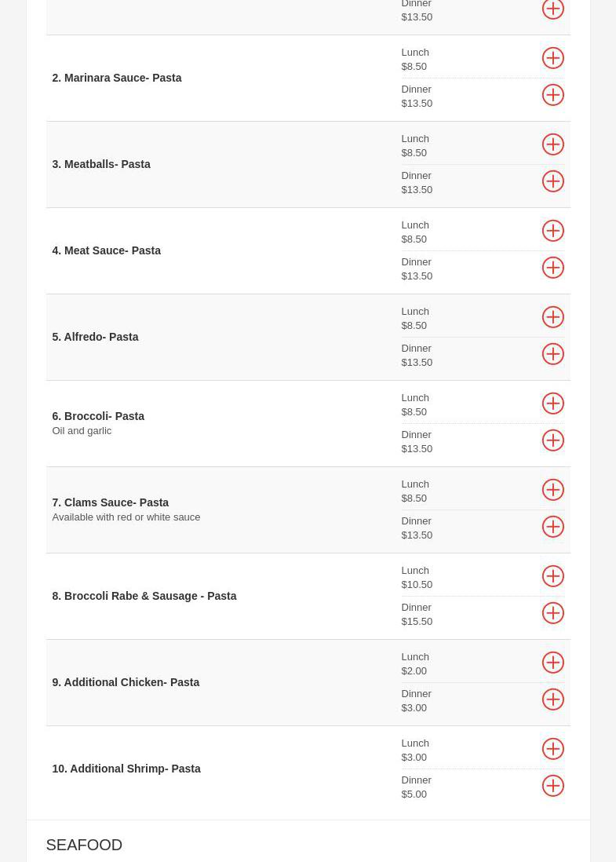Screen dimensions: 616x862
Task: Add Marinara Sauce Pasta dinner portion
Action: click(x=552, y=95)
